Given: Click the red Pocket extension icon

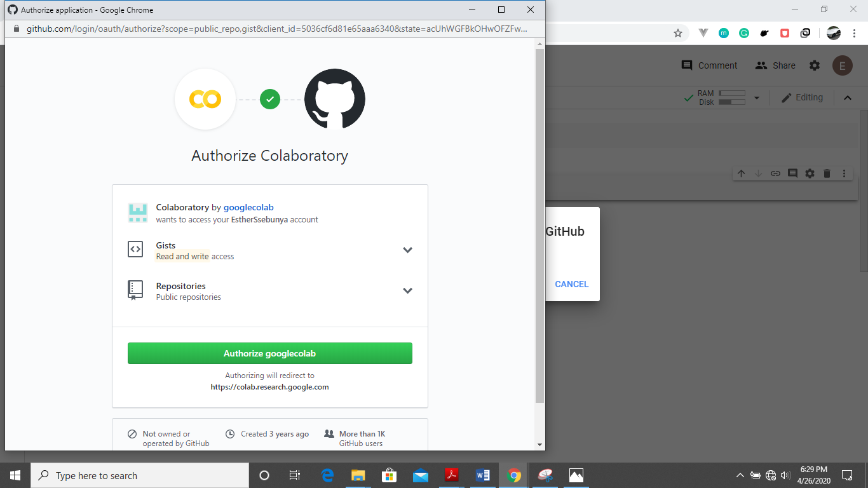Looking at the screenshot, I should coord(785,33).
